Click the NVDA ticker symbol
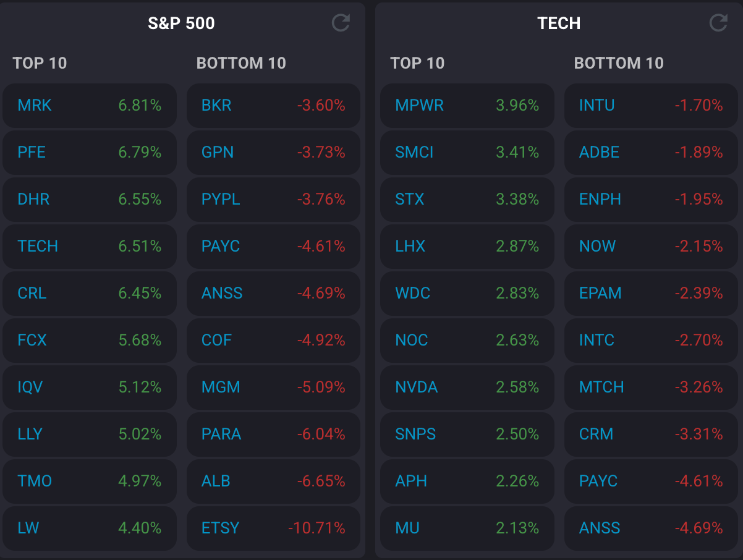 (x=416, y=387)
